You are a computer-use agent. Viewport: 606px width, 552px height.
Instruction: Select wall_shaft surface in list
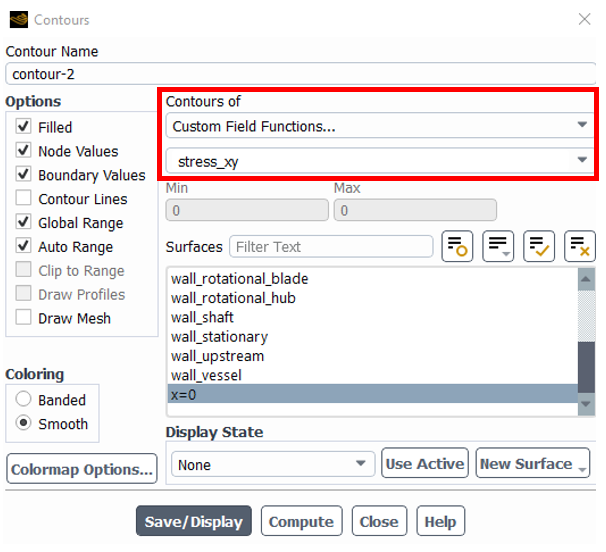pyautogui.click(x=373, y=317)
